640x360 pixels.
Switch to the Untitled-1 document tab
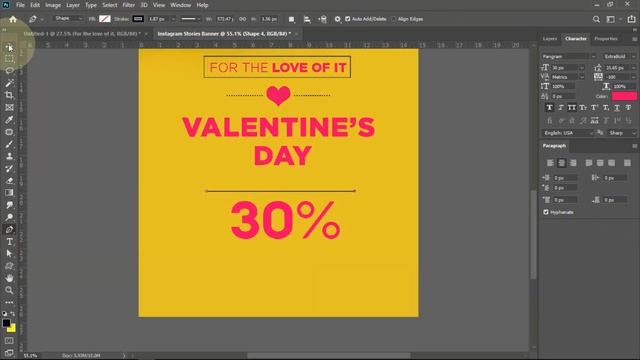[x=82, y=34]
